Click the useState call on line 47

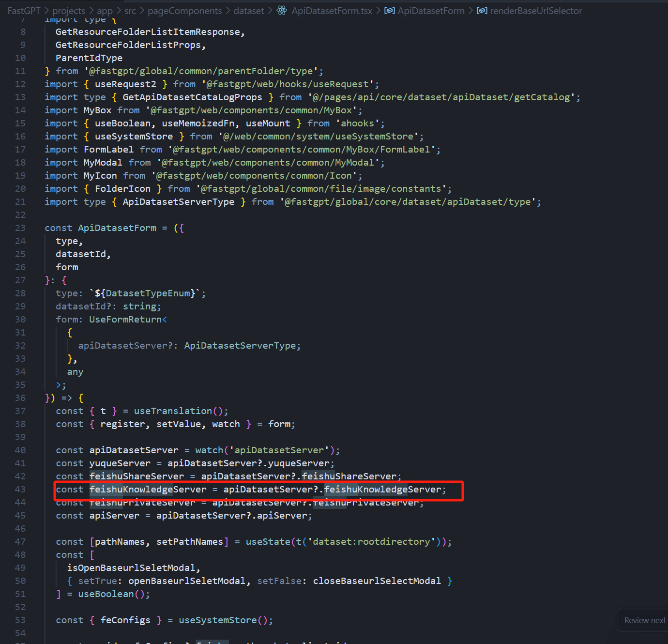pyautogui.click(x=268, y=542)
